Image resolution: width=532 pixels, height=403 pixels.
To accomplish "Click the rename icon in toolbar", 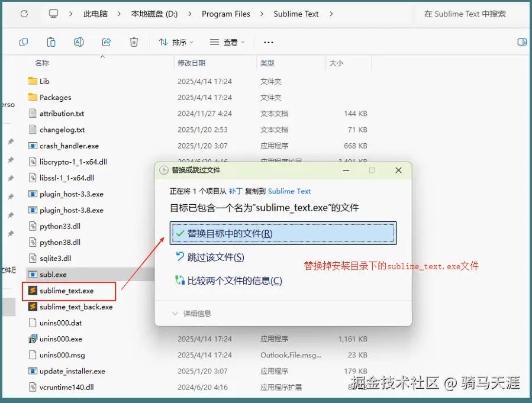I will click(x=79, y=42).
